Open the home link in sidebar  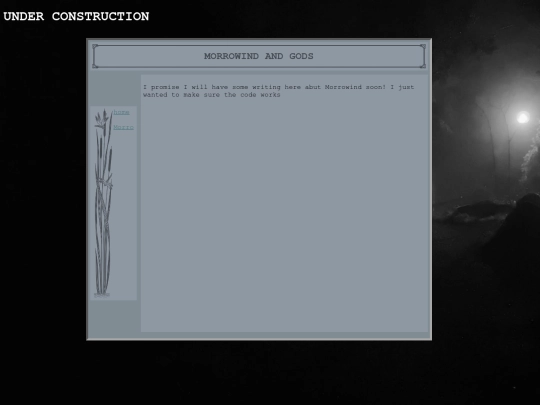click(121, 112)
